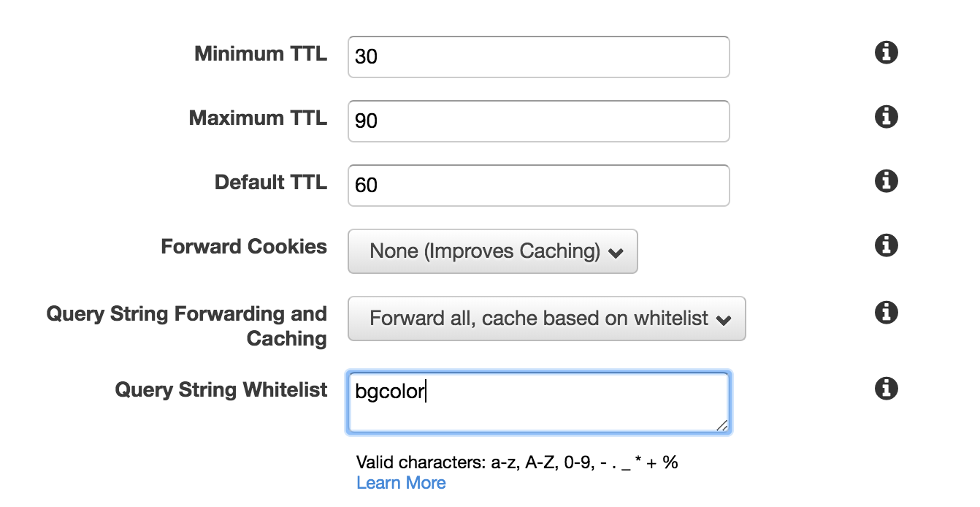Follow the Learn More link
Viewport: 980px width, 507px height.
coord(401,483)
